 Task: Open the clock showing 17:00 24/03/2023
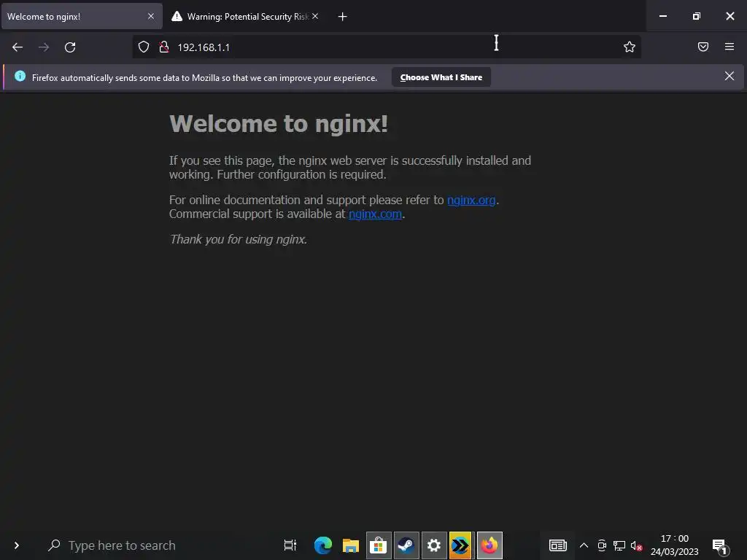point(675,545)
